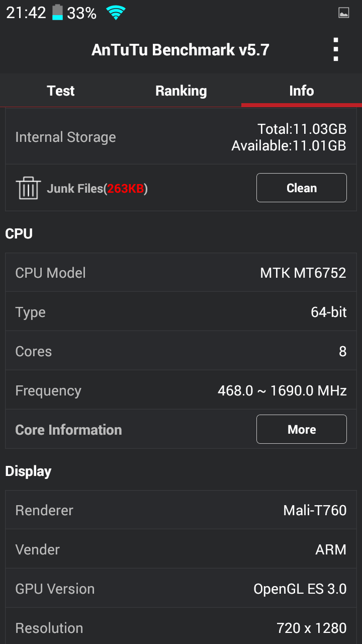This screenshot has width=362, height=644.
Task: Tap the junk files trash can icon
Action: pyautogui.click(x=28, y=188)
